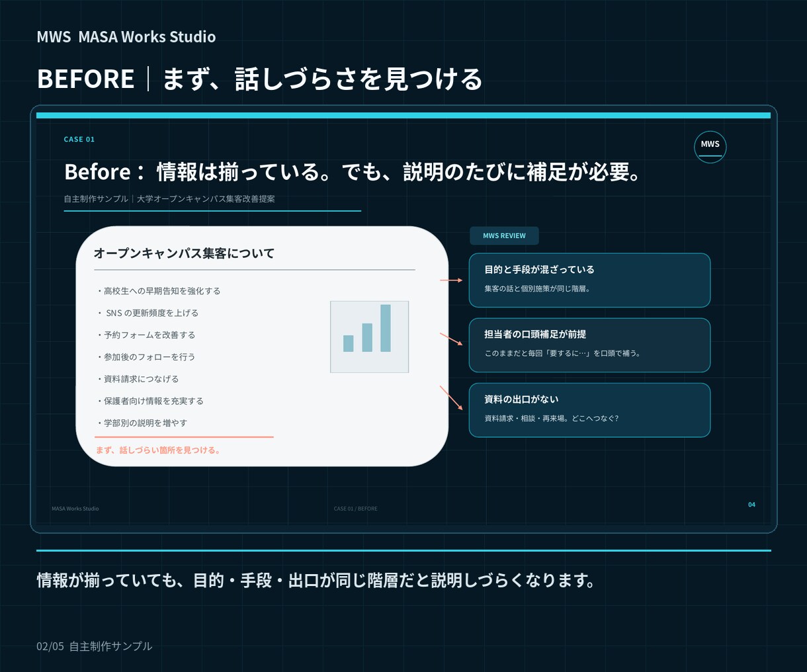The image size is (807, 672).
Task: Click slide page number 04
Action: coord(751,505)
